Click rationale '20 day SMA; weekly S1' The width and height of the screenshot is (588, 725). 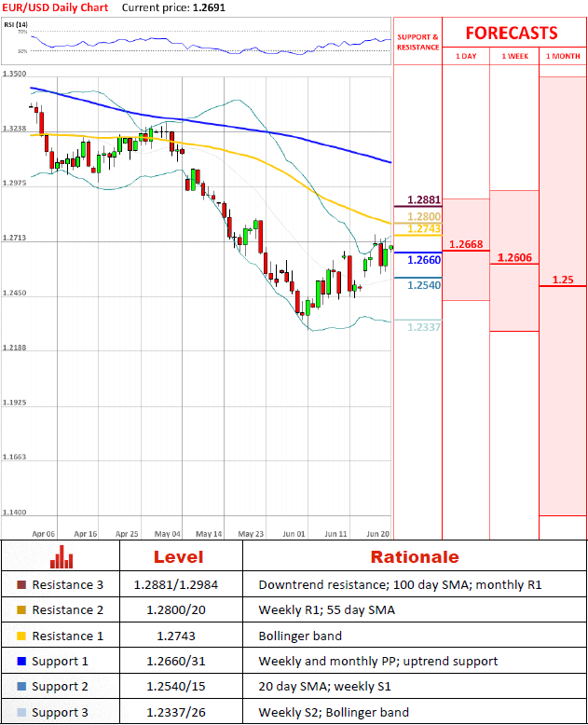point(324,686)
